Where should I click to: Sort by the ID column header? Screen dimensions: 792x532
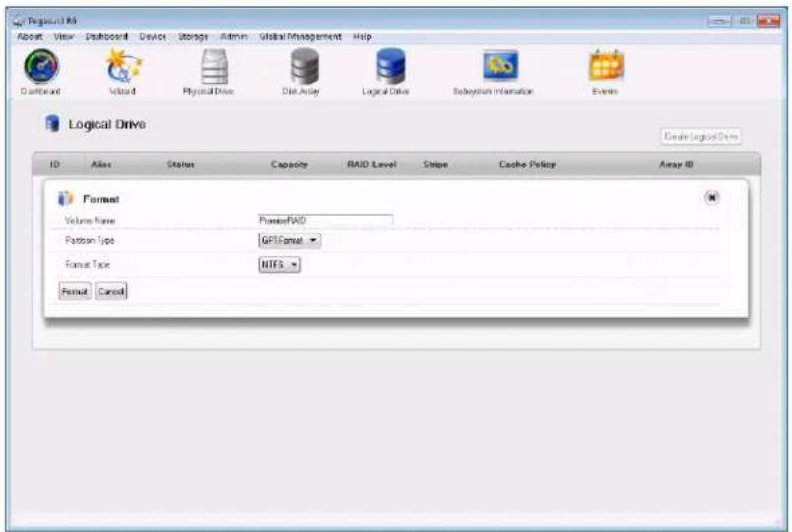[x=54, y=165]
